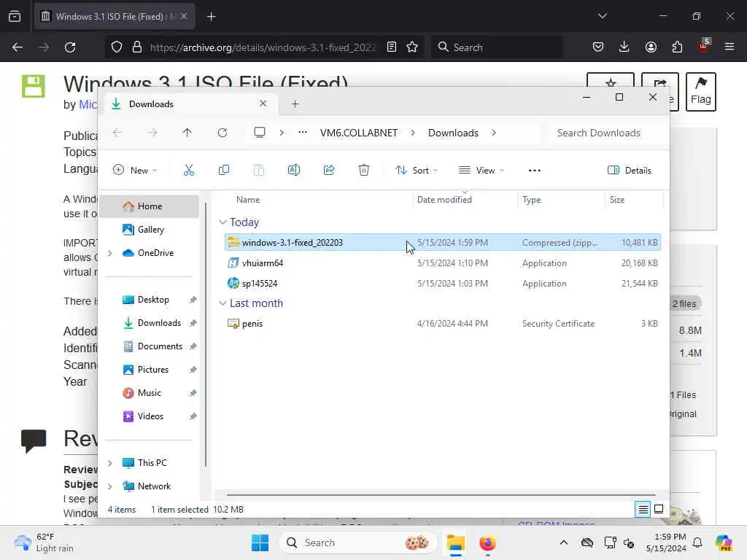
Task: Click the Search Downloads field
Action: pyautogui.click(x=604, y=133)
